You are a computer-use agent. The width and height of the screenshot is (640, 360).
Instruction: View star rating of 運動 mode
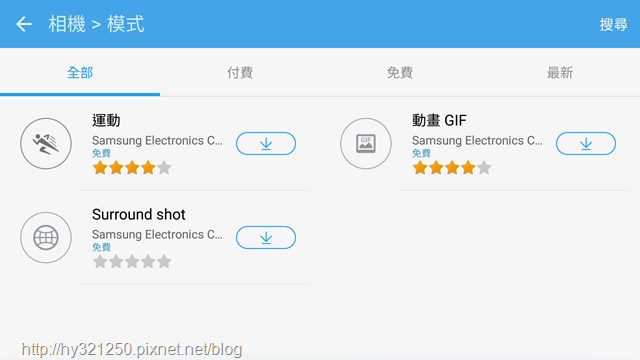click(132, 168)
